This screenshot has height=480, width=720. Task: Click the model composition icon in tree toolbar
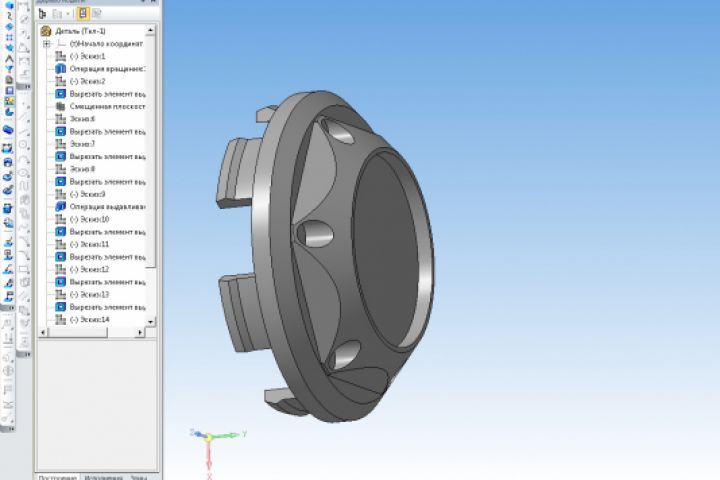(x=57, y=14)
